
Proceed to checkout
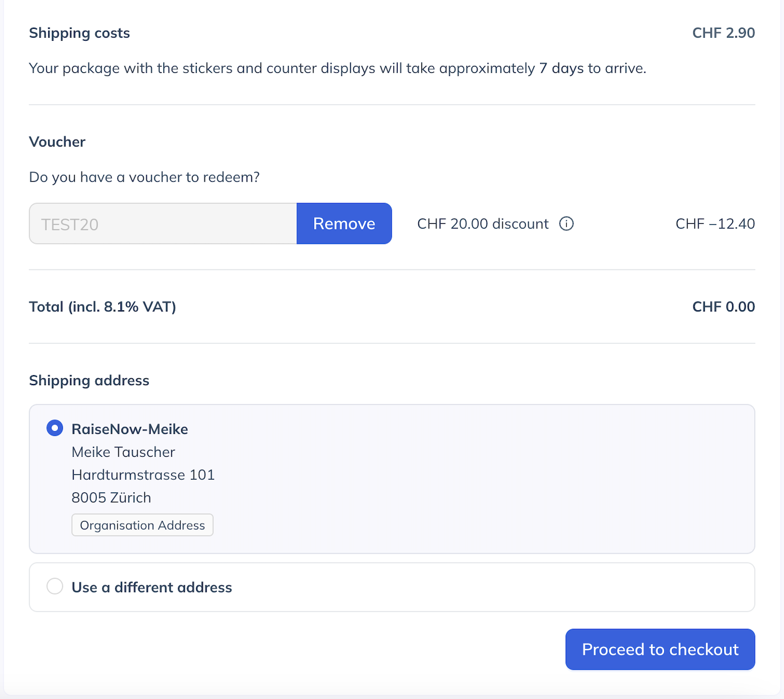660,649
